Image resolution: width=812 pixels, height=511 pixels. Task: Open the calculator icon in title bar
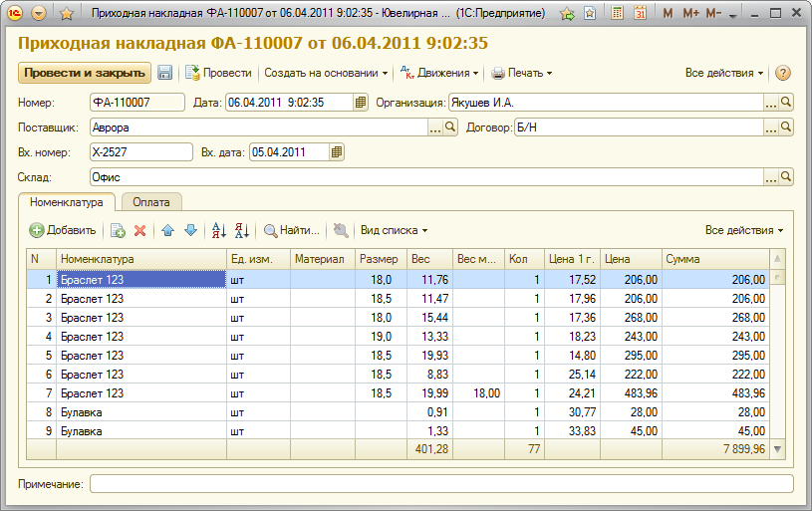(x=618, y=14)
